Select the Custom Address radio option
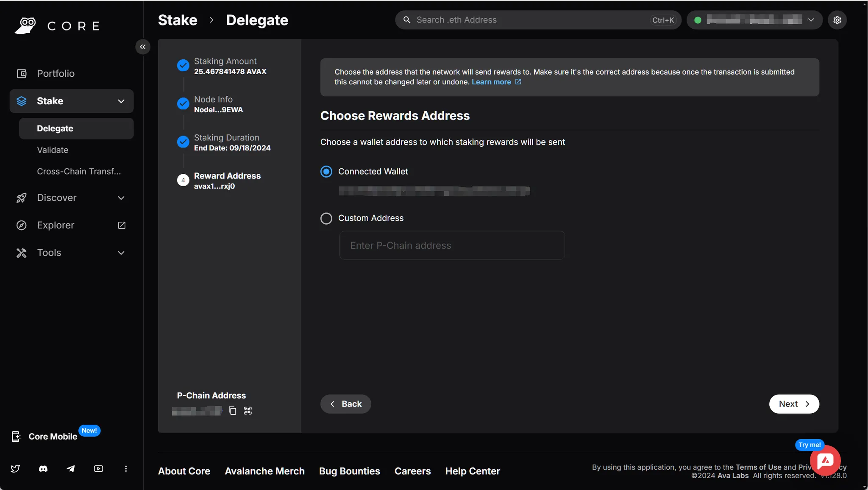 coord(326,218)
